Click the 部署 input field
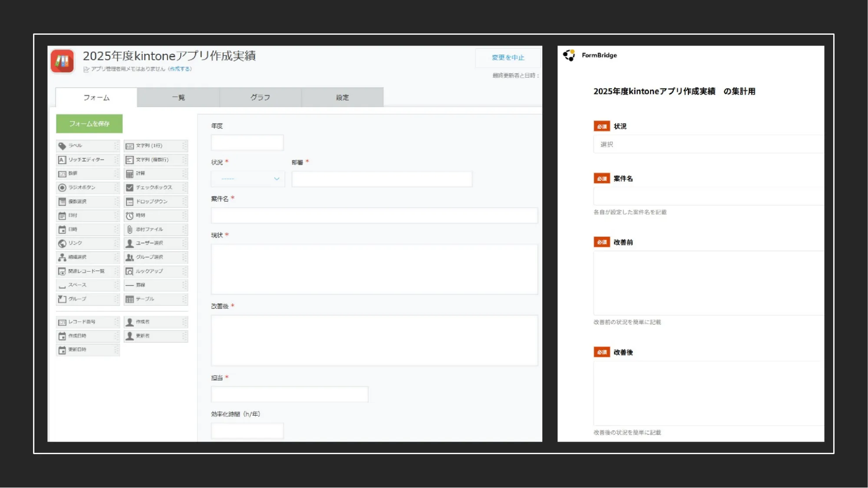 coord(382,179)
